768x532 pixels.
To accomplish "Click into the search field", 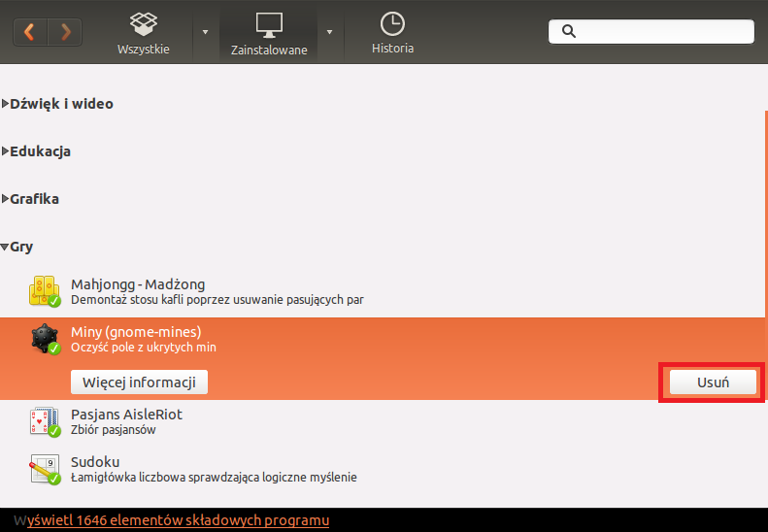I will (x=651, y=31).
